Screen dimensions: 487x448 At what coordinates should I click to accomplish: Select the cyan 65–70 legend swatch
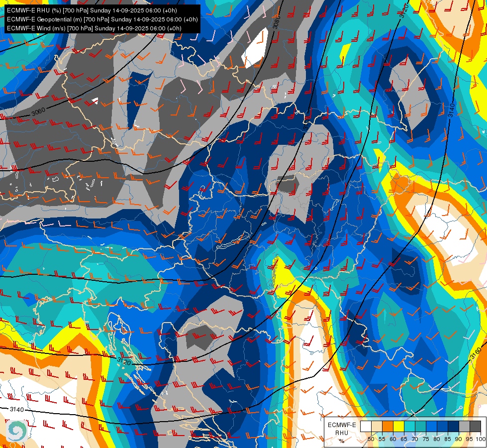coord(409,426)
